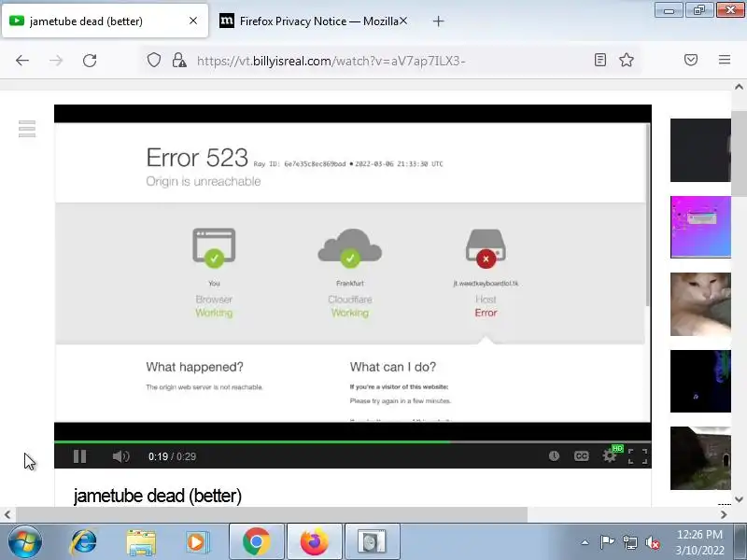Open the disc program in taskbar
This screenshot has width=747, height=560.
pyautogui.click(x=372, y=541)
